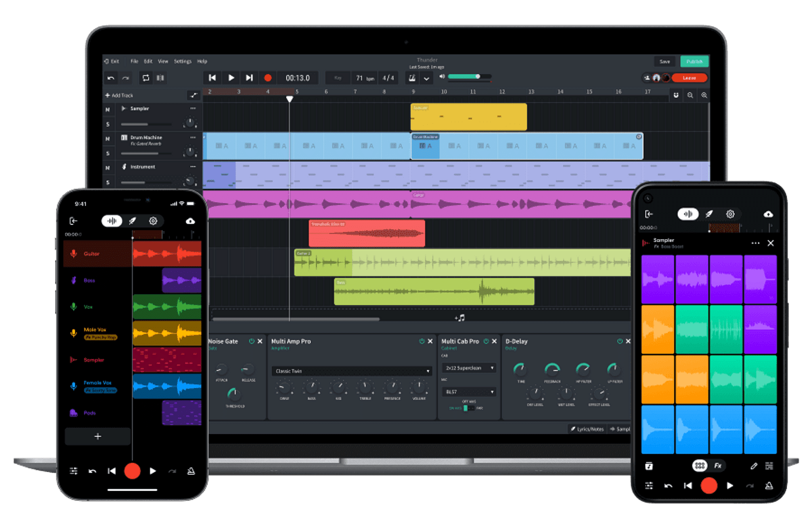Screen dimensions: 812x526
Task: Tap the Fx tab on right phone
Action: pos(718,465)
